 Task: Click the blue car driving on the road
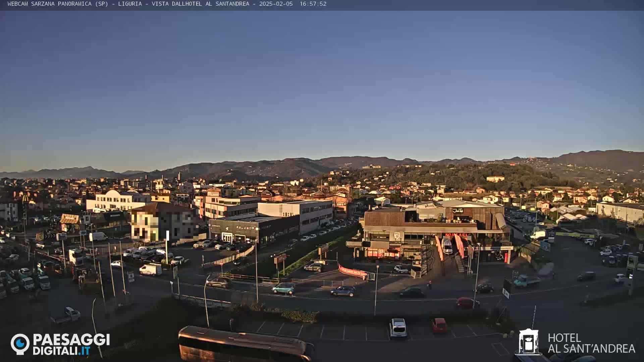tap(343, 291)
